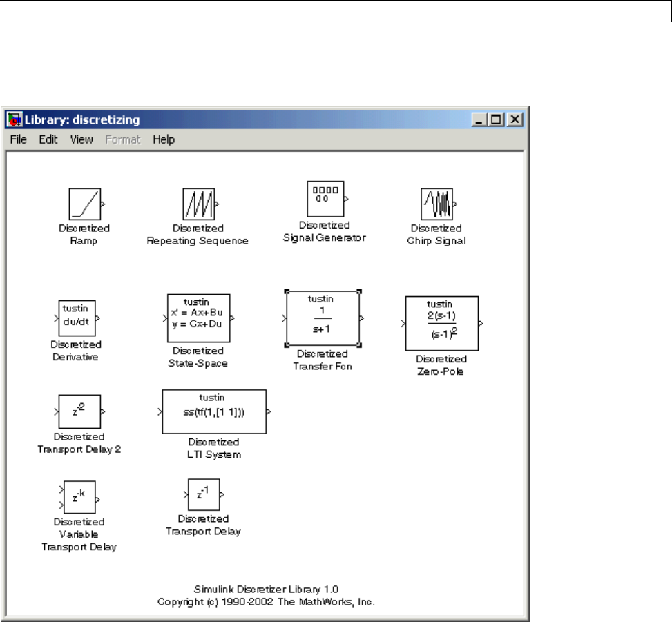Click the 'Simulink Discretizer Library 1.0' text
This screenshot has width=672, height=622.
coord(266,590)
